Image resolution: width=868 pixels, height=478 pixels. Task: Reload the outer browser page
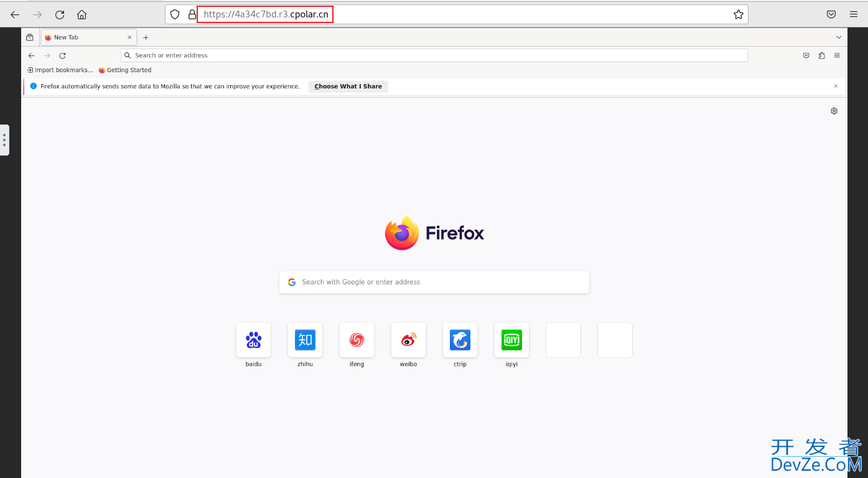click(60, 14)
